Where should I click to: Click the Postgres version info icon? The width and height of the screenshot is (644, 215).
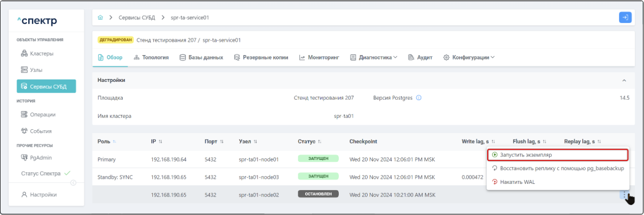(419, 98)
